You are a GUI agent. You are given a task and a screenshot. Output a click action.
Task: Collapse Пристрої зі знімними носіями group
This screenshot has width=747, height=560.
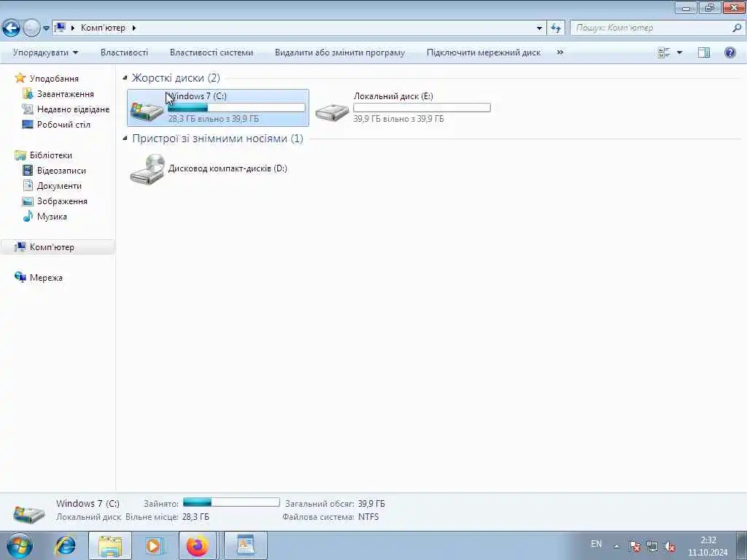pyautogui.click(x=125, y=139)
